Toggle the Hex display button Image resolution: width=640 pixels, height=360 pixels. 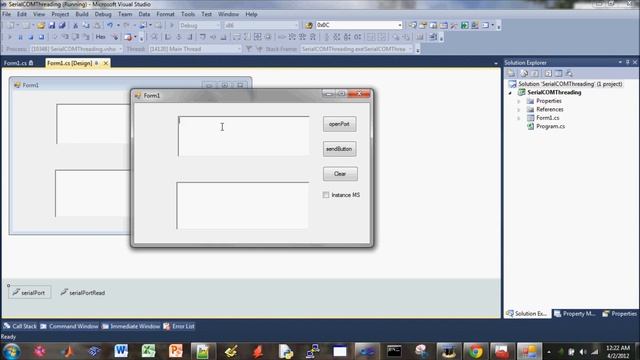100,37
